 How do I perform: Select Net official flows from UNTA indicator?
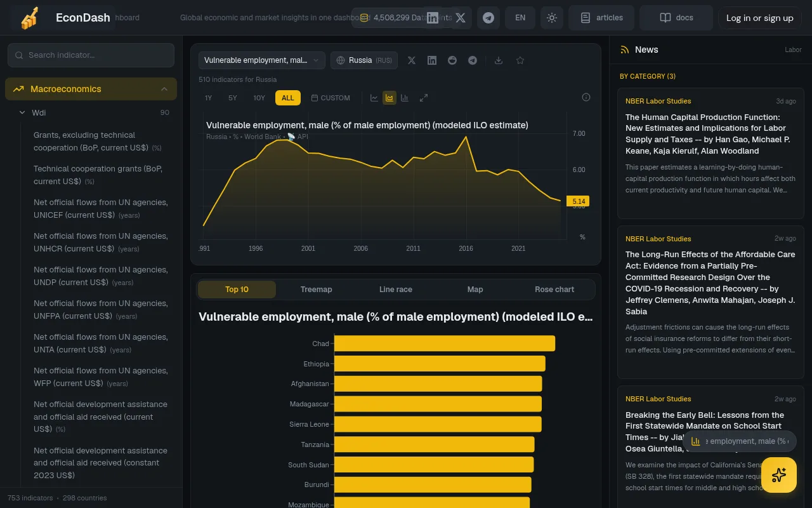[x=101, y=344]
